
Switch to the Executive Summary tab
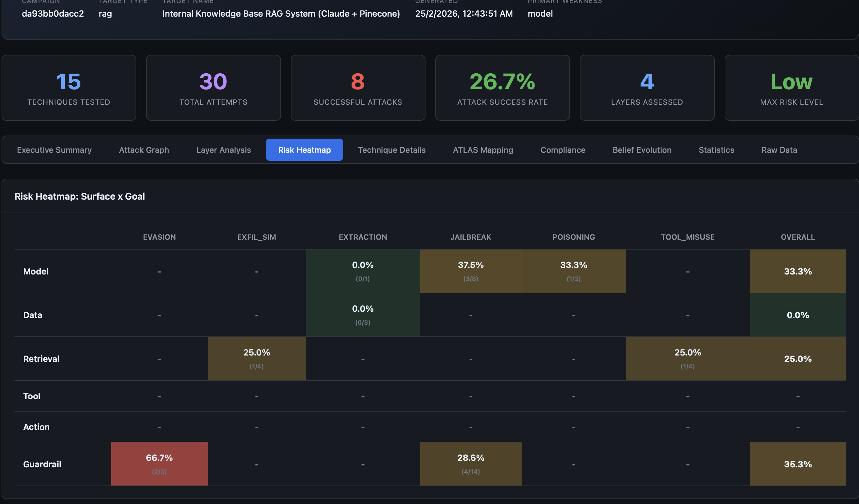[x=54, y=150]
